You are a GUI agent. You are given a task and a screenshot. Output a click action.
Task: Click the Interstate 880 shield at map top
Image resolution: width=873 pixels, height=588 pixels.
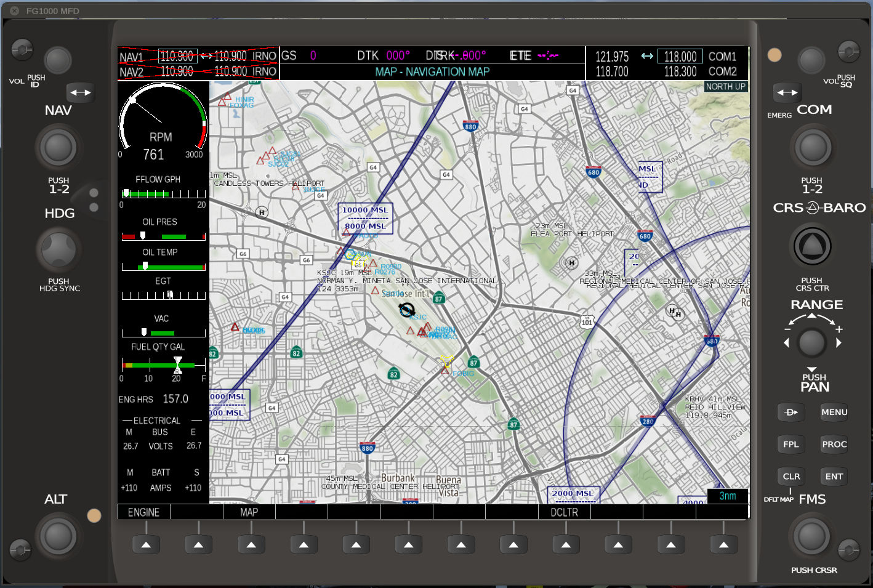click(x=470, y=126)
